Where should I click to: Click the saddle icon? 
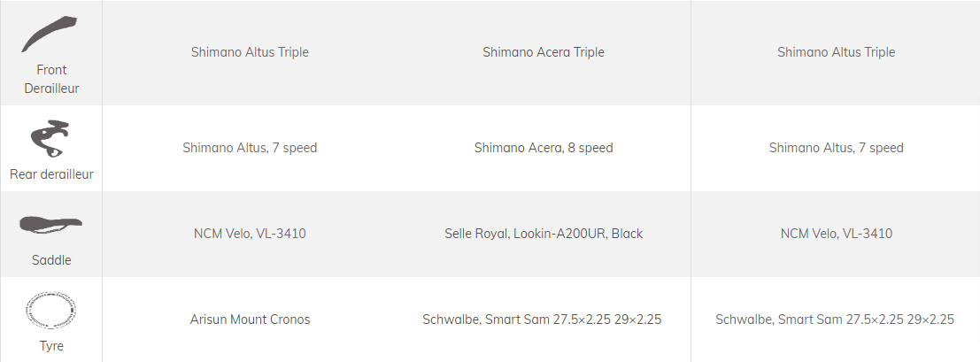[50, 225]
